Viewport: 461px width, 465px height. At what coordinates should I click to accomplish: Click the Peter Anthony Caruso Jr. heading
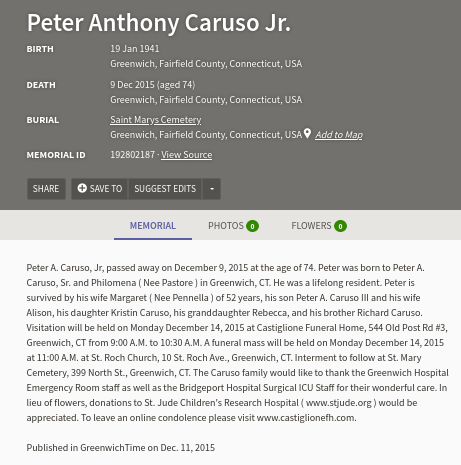coord(159,23)
